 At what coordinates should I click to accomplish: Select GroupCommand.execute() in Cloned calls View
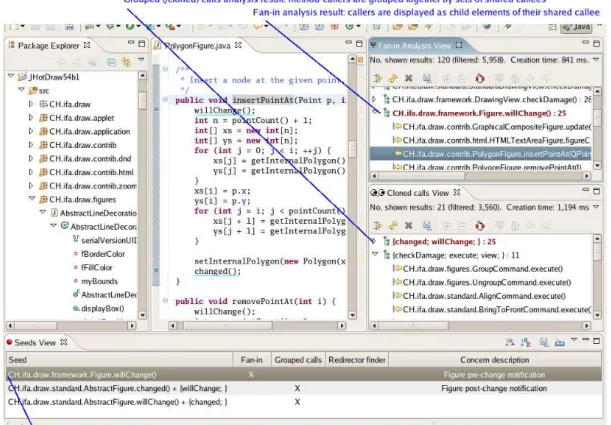point(483,268)
